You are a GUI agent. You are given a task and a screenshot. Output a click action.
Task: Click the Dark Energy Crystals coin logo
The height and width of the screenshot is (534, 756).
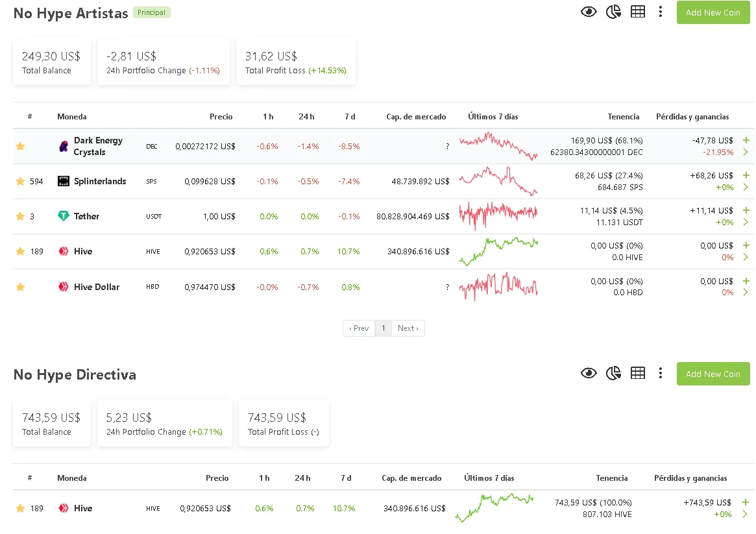tap(63, 146)
